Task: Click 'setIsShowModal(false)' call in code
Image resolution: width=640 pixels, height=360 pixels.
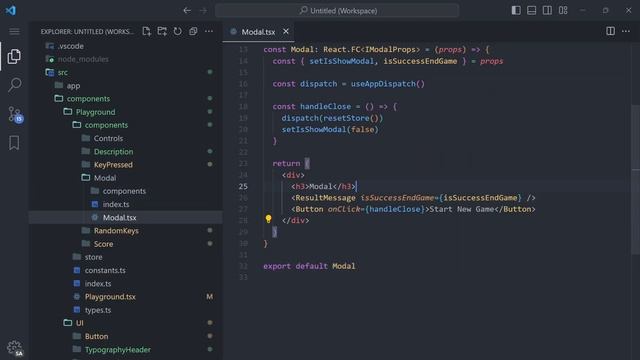Action: pos(330,129)
